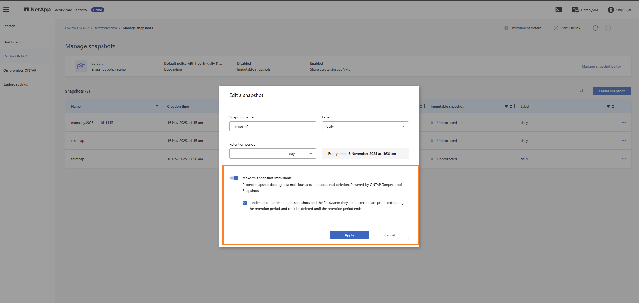The image size is (644, 303).
Task: Open the retention days unit dropdown
Action: tap(300, 154)
